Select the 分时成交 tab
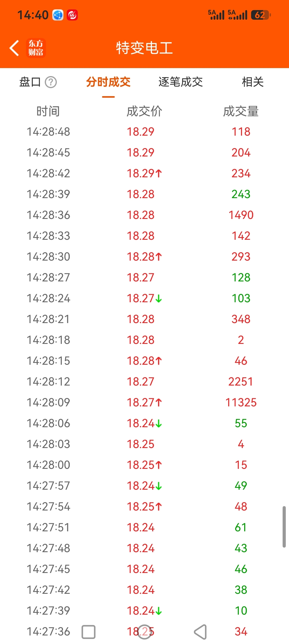Viewport: 289px width, 644px height. [x=108, y=82]
